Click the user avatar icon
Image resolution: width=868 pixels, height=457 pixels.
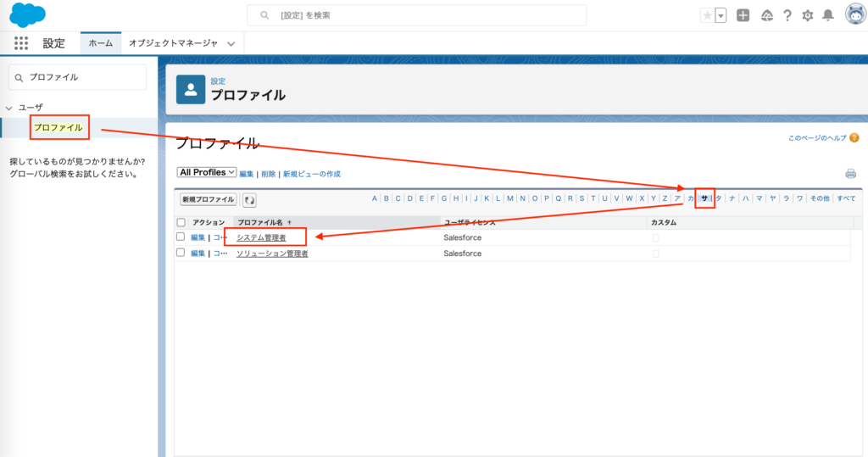tap(854, 15)
